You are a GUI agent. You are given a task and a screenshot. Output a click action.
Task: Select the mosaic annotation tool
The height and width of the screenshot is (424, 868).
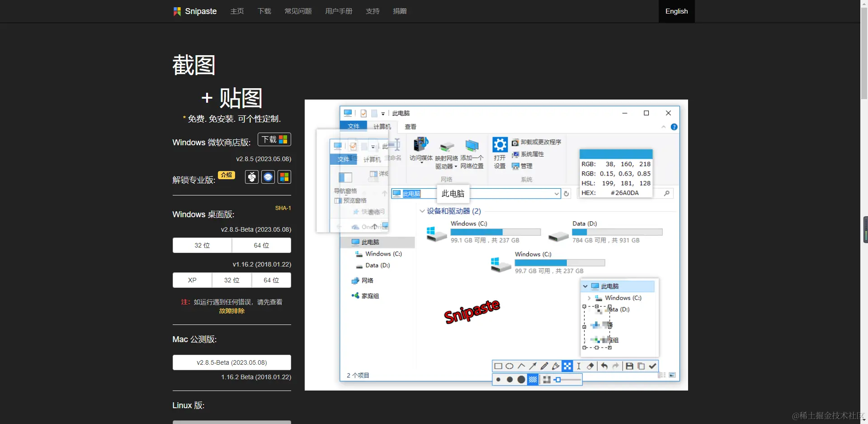pos(567,366)
